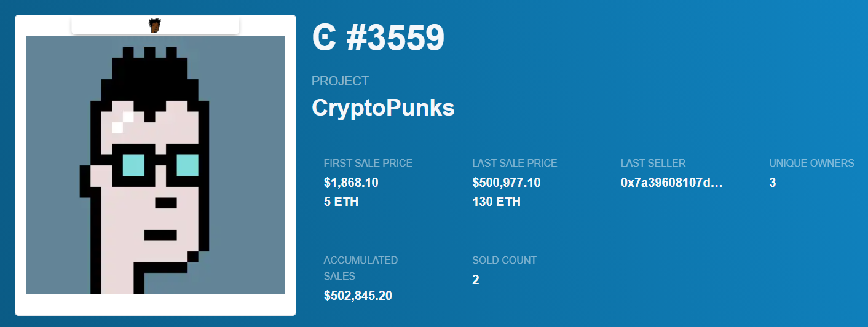This screenshot has height=327, width=868.
Task: Click the SOLD COUNT label
Action: coord(504,260)
